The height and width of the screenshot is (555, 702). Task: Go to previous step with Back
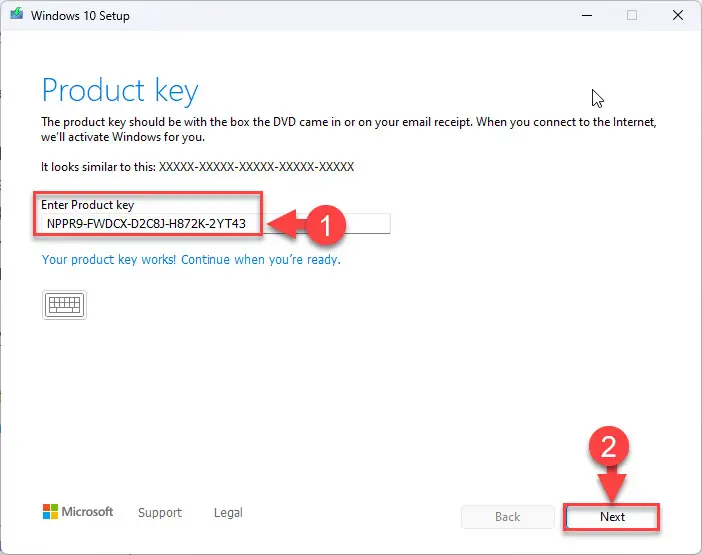(x=508, y=517)
